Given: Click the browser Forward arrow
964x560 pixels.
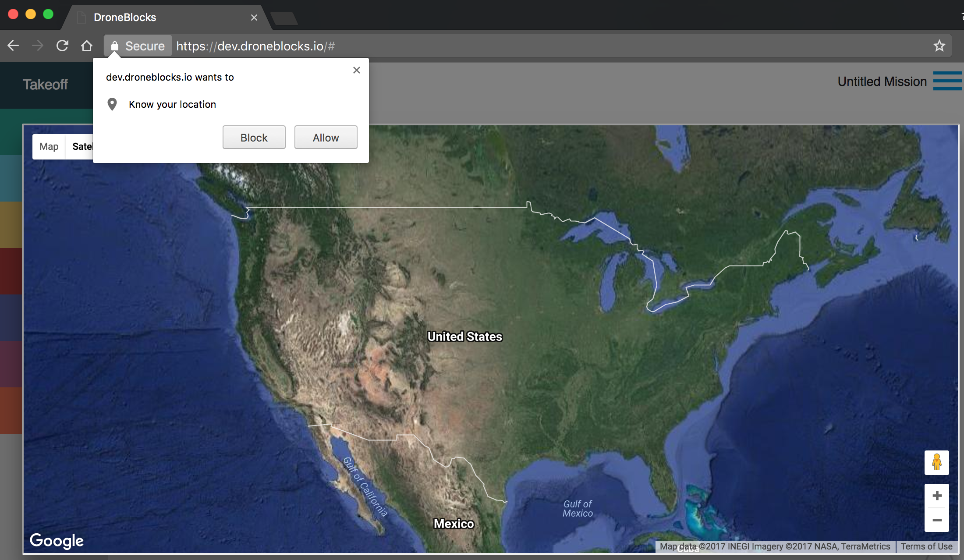Looking at the screenshot, I should [38, 46].
